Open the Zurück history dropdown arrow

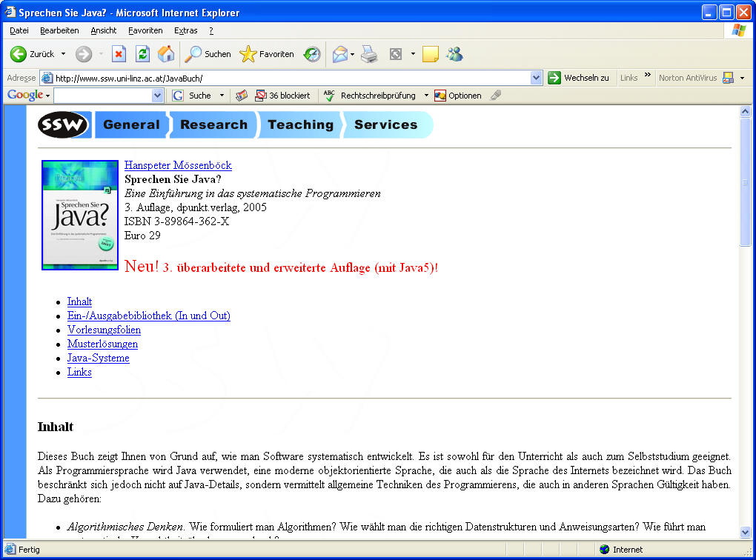tap(63, 54)
